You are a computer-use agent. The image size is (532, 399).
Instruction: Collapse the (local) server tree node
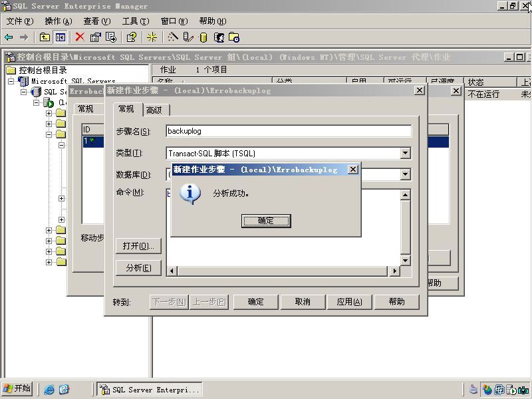[37, 102]
